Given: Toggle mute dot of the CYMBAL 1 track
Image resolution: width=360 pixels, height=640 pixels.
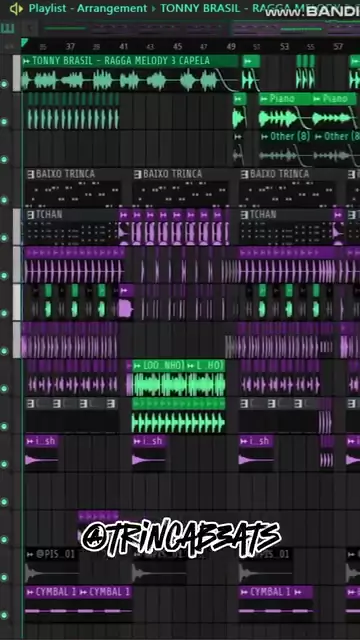Looking at the screenshot, I should click(x=4, y=615).
